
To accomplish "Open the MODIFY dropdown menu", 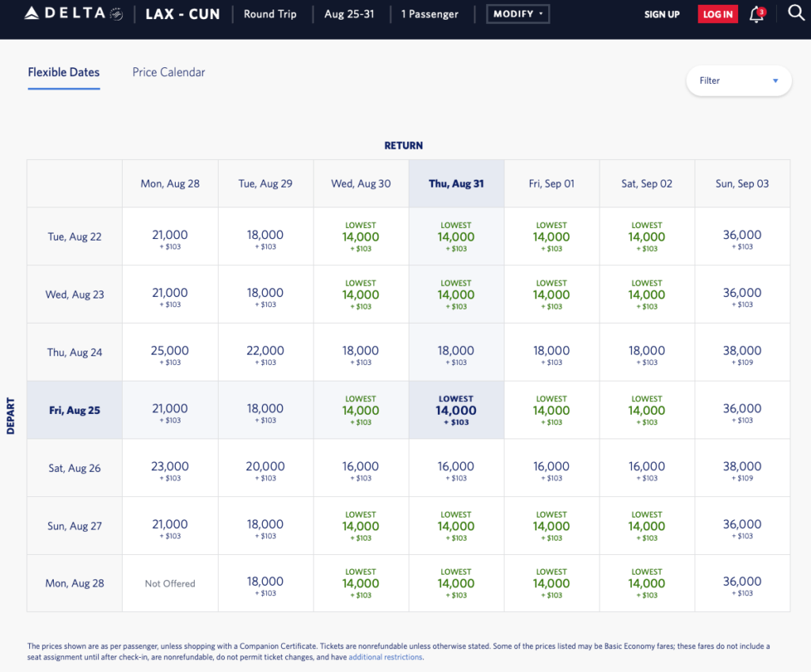I will point(517,14).
